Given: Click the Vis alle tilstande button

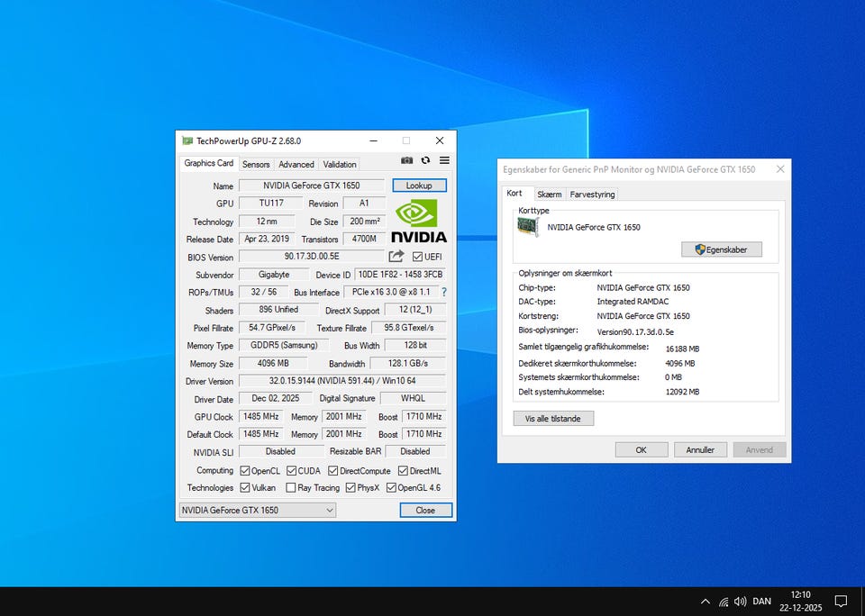Looking at the screenshot, I should click(x=553, y=418).
